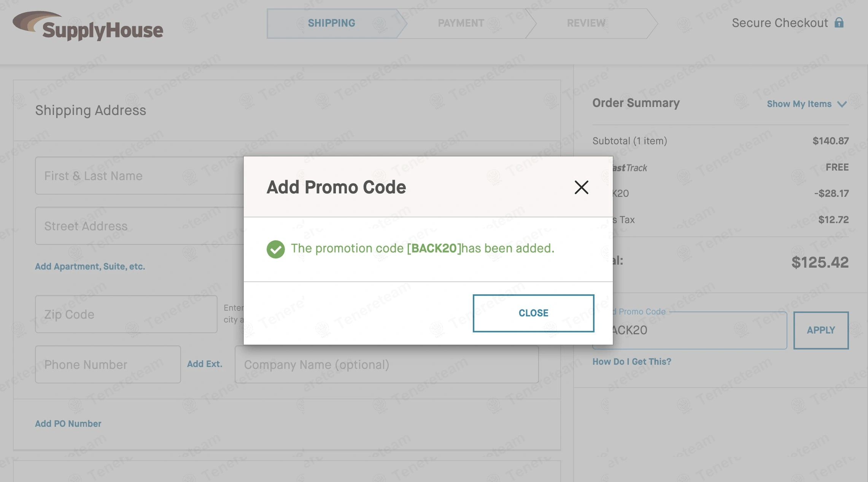Select the Zip Code input

point(126,314)
